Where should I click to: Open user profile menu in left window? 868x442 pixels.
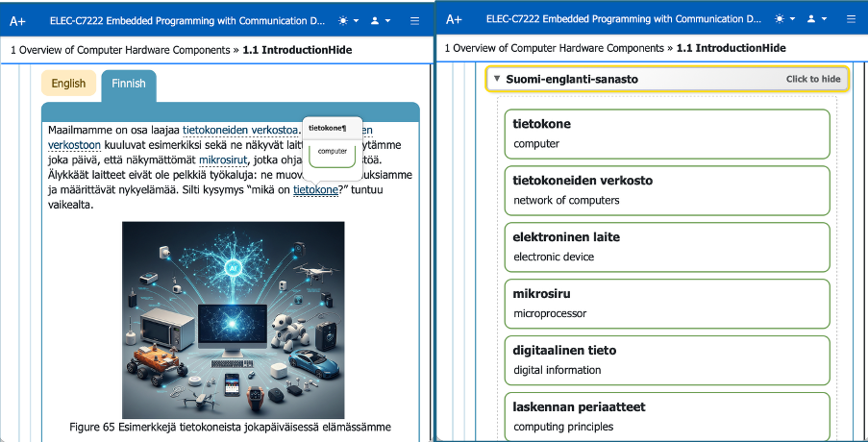pos(380,21)
